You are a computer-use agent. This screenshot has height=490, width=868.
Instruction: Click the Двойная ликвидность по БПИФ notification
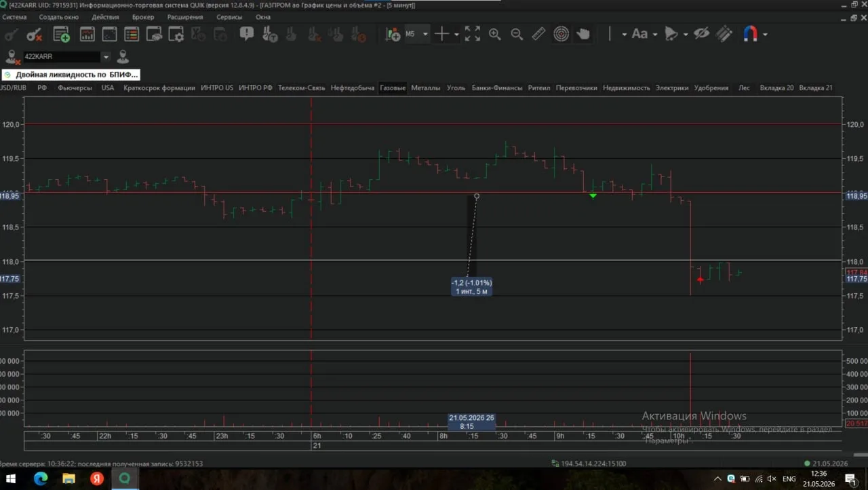[x=70, y=75]
